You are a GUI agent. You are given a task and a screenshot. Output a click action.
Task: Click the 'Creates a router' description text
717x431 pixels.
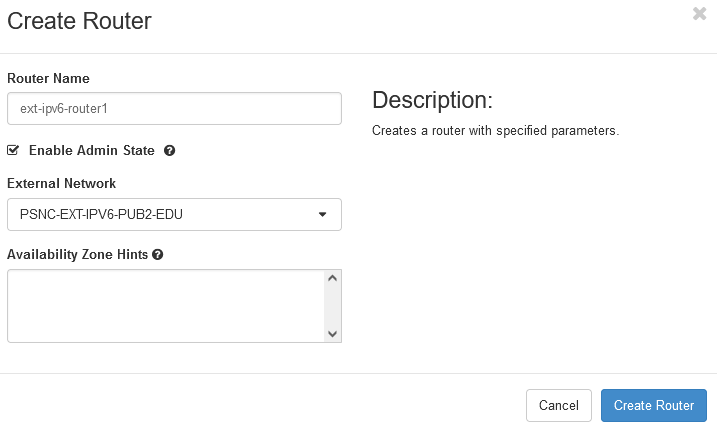click(x=496, y=131)
